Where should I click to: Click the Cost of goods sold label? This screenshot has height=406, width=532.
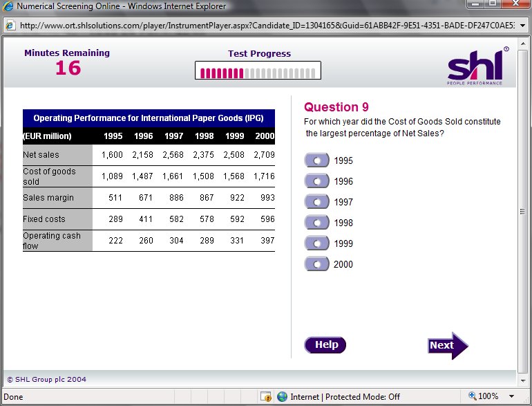[49, 176]
